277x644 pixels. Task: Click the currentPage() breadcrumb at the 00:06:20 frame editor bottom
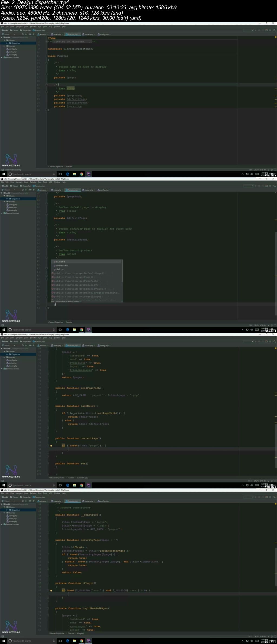coord(82,478)
